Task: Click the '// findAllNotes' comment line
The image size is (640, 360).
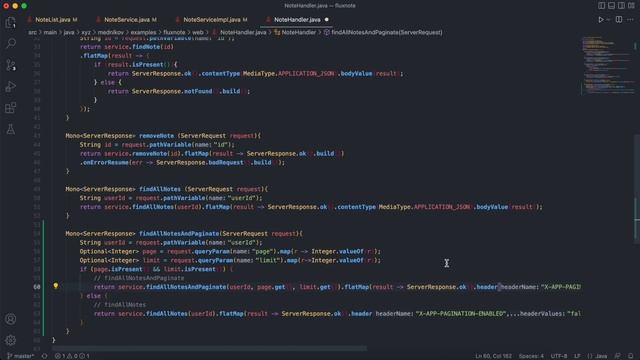Action: [120, 304]
